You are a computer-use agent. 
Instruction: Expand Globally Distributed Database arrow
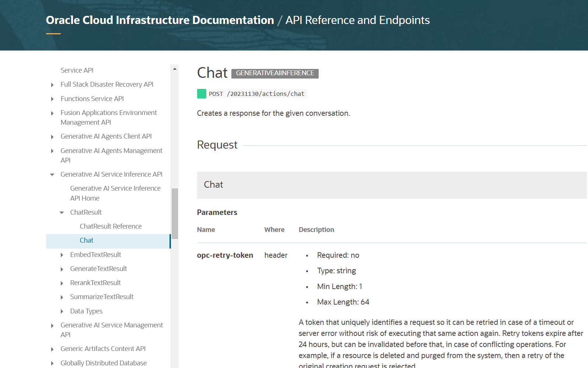pyautogui.click(x=52, y=363)
